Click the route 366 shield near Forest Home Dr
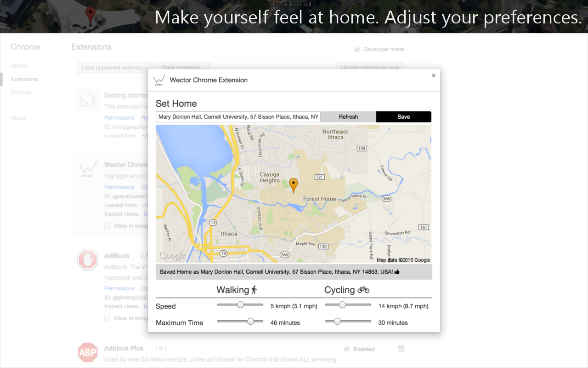This screenshot has height=368, width=588. click(387, 199)
